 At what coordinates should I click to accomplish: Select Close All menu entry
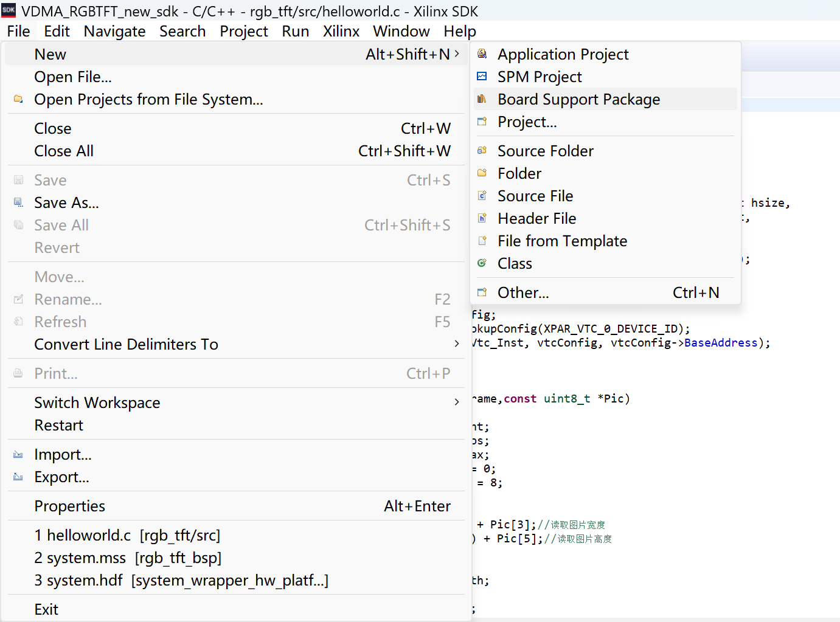pyautogui.click(x=236, y=151)
